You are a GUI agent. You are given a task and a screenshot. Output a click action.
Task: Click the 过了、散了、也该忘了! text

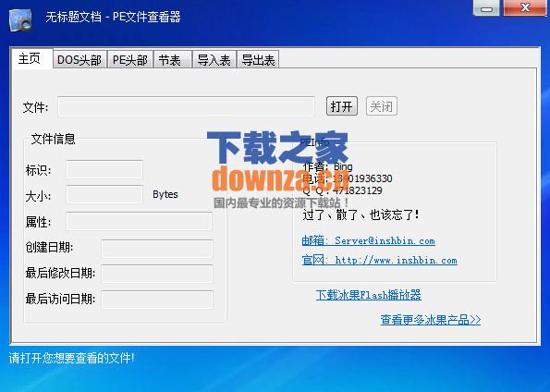tap(361, 214)
